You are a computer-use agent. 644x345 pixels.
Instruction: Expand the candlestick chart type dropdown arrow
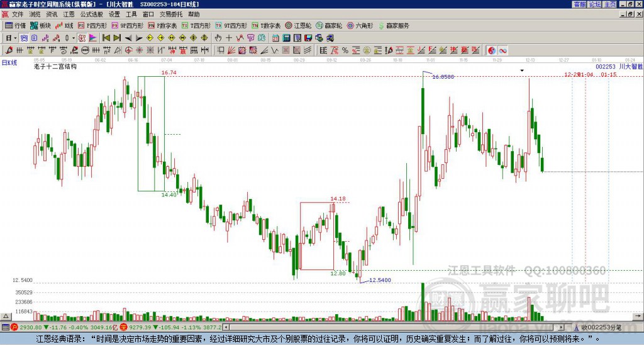point(74,38)
